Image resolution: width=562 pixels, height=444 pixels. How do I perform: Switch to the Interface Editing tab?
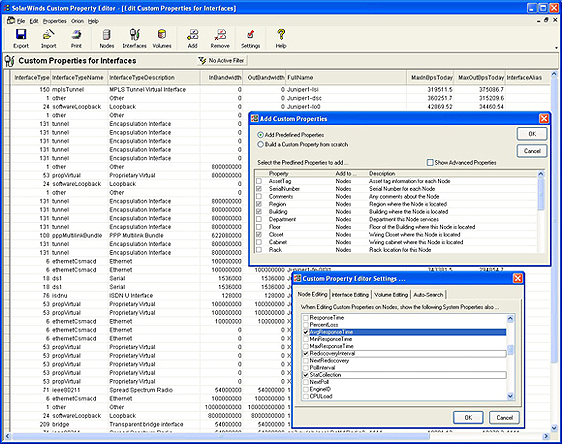pyautogui.click(x=350, y=295)
